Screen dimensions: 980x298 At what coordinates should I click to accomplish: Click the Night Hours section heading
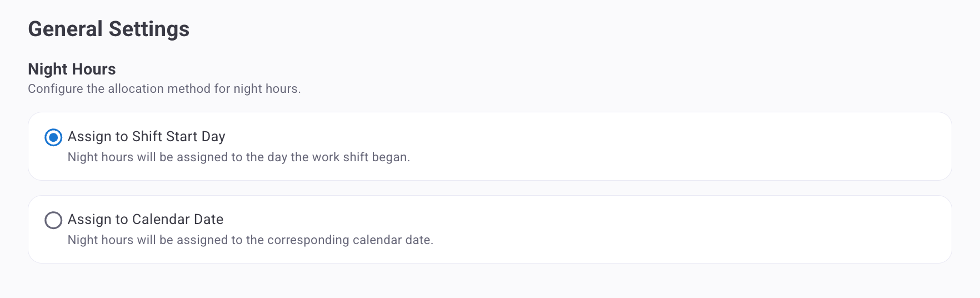click(x=72, y=69)
